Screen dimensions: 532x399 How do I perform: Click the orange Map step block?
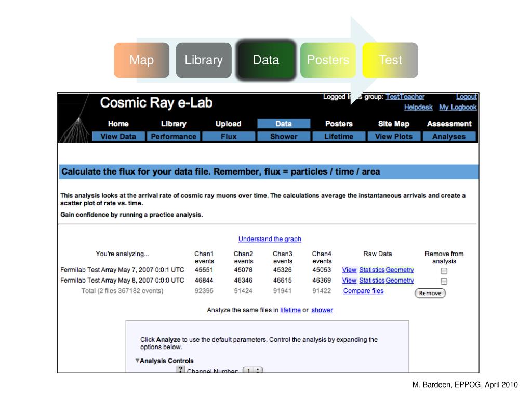[x=142, y=60]
